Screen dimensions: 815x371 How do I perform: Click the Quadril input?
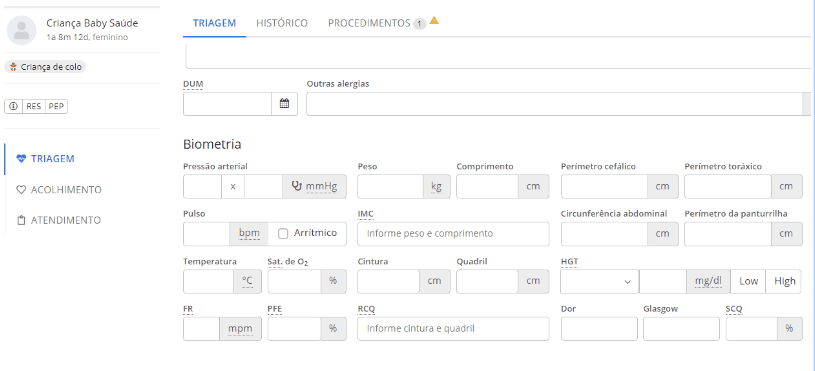(487, 281)
